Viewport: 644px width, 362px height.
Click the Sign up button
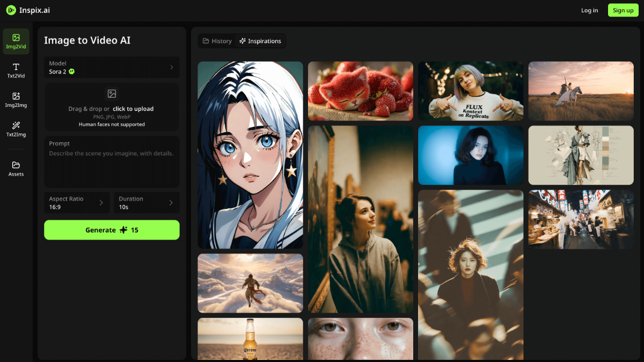pos(623,10)
